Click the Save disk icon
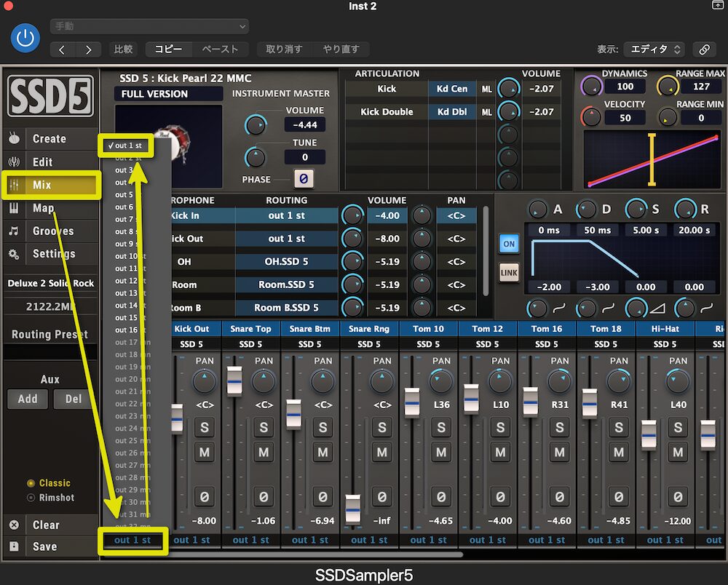Image resolution: width=728 pixels, height=585 pixels. point(15,546)
